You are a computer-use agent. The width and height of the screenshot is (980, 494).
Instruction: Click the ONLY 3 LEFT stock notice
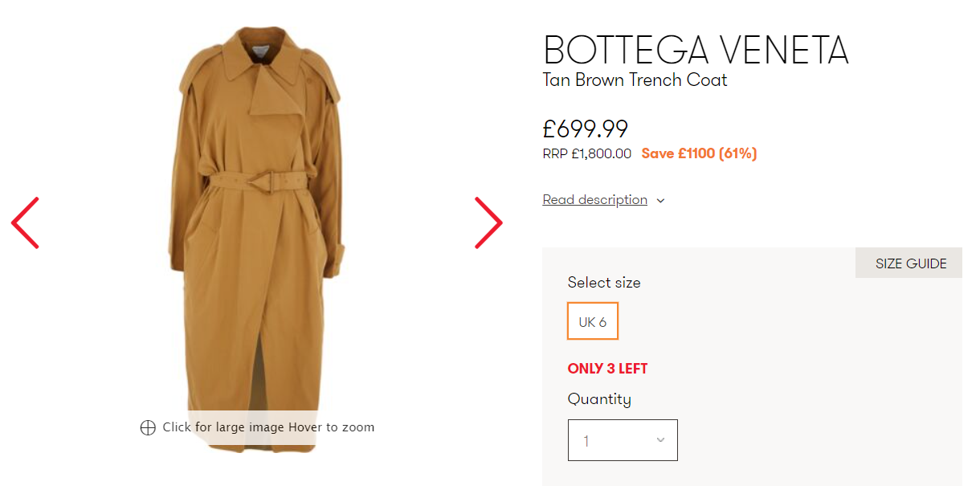coord(607,369)
